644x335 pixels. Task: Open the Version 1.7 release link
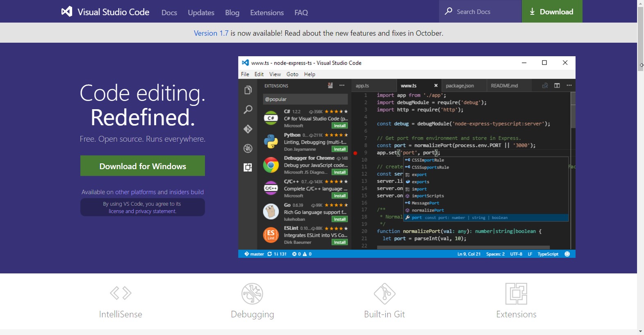coord(211,33)
